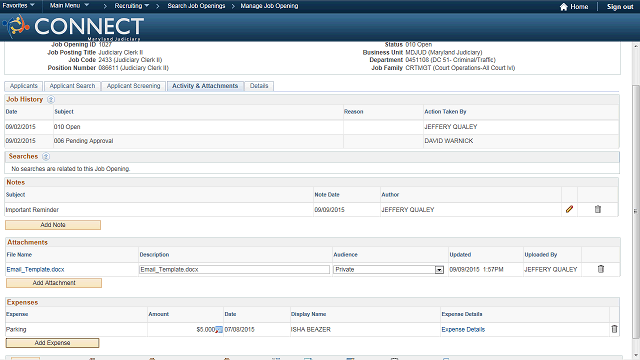The image size is (640, 360).
Task: Click the Add Note button
Action: pos(53,225)
